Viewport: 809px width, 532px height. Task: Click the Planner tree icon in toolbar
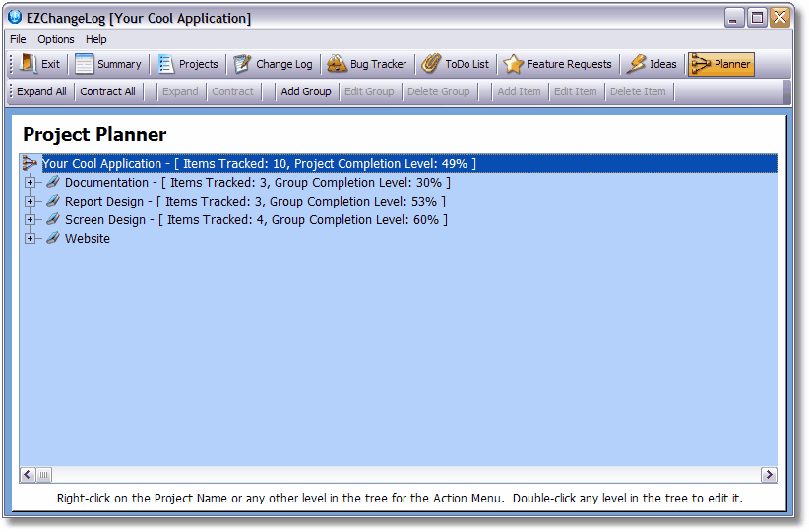pyautogui.click(x=701, y=64)
